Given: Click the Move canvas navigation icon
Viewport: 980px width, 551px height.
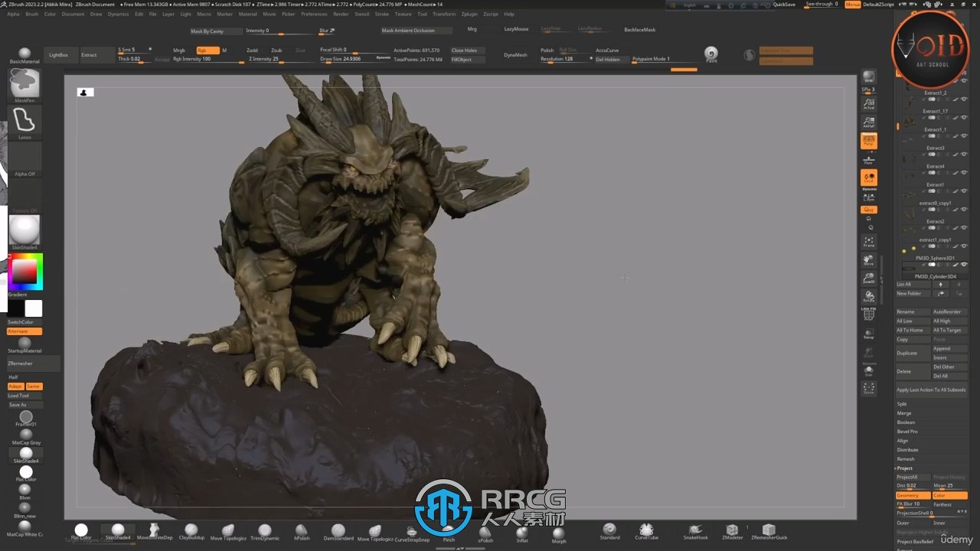Looking at the screenshot, I should (868, 260).
